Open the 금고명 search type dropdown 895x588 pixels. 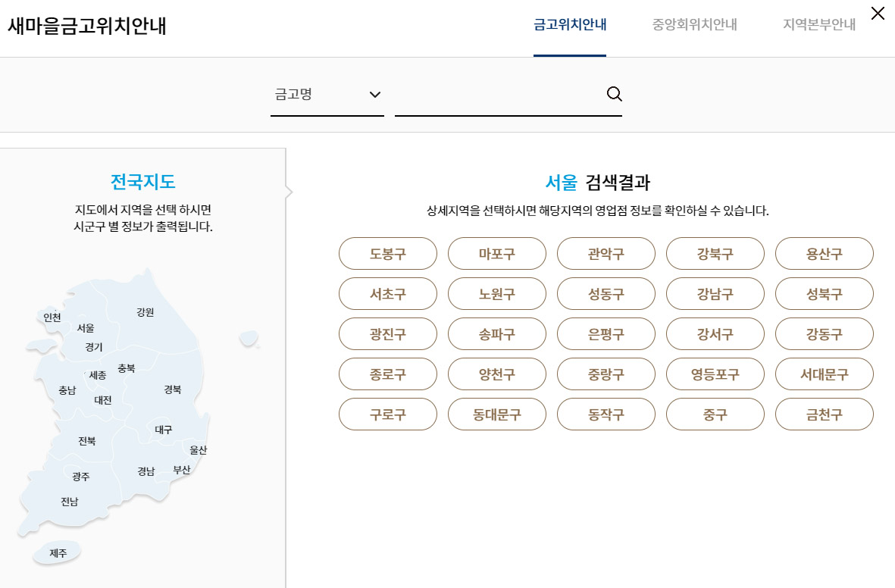point(327,95)
